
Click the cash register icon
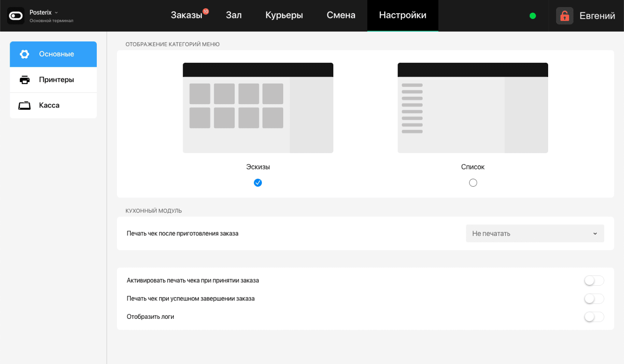coord(25,106)
